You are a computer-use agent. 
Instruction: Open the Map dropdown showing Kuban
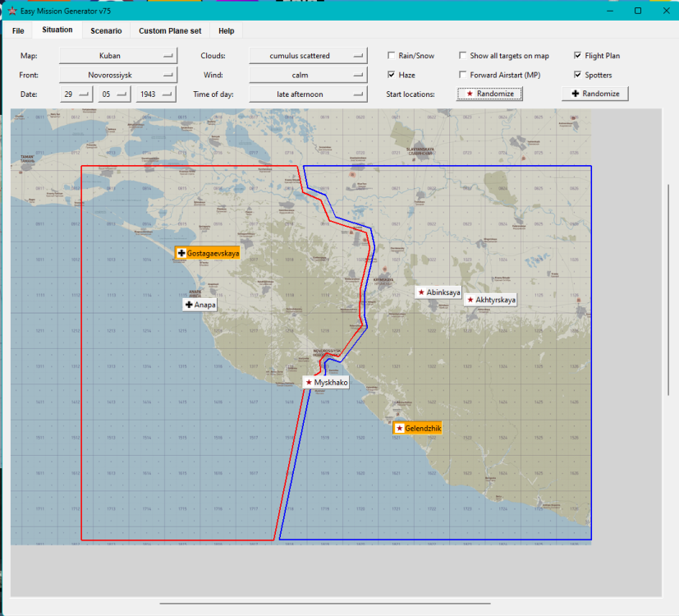pos(118,56)
